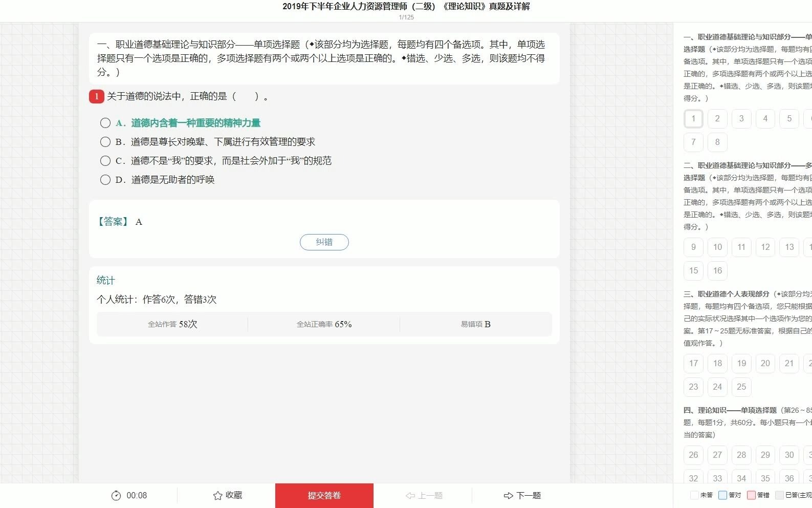Viewport: 812px width, 508px height.
Task: Click 全站正确率 65% statistic
Action: click(324, 324)
